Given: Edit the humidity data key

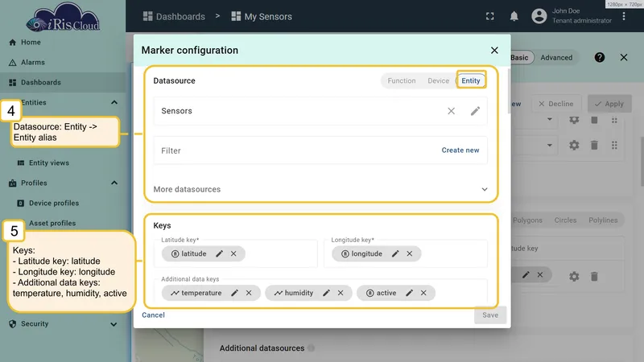Looking at the screenshot, I should (x=326, y=293).
